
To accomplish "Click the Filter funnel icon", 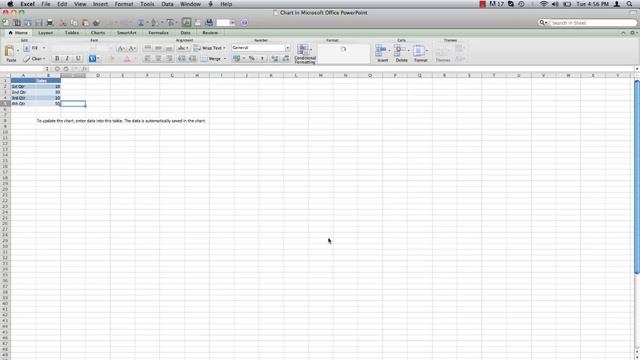I will (x=170, y=22).
